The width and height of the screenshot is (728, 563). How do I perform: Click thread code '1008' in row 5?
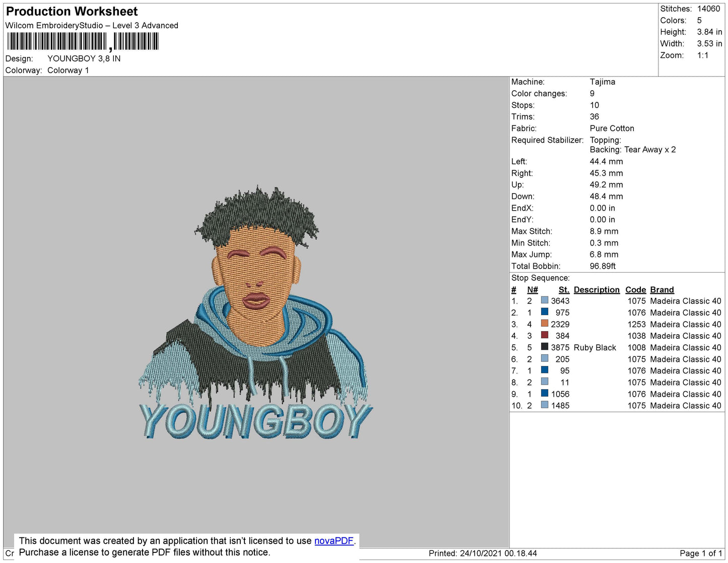(637, 347)
